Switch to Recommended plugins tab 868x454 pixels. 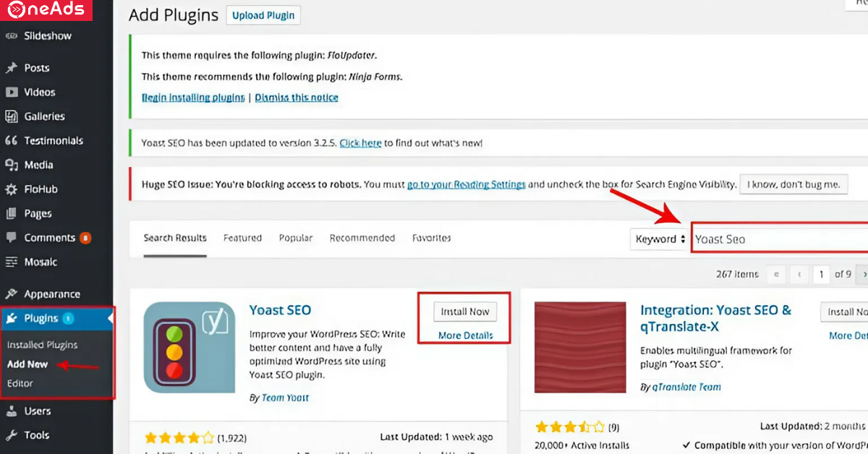(x=362, y=238)
